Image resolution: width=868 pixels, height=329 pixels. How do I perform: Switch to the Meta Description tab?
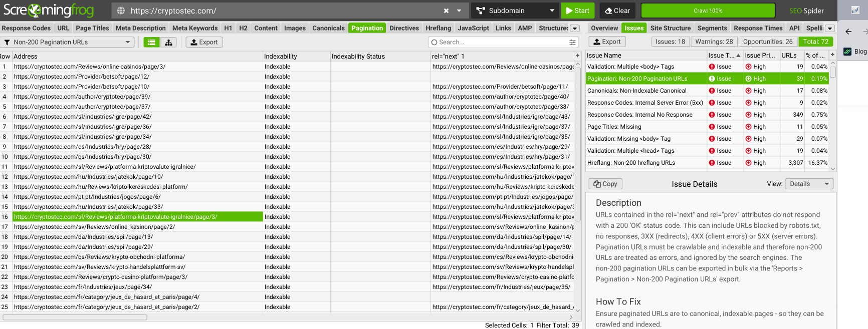140,28
